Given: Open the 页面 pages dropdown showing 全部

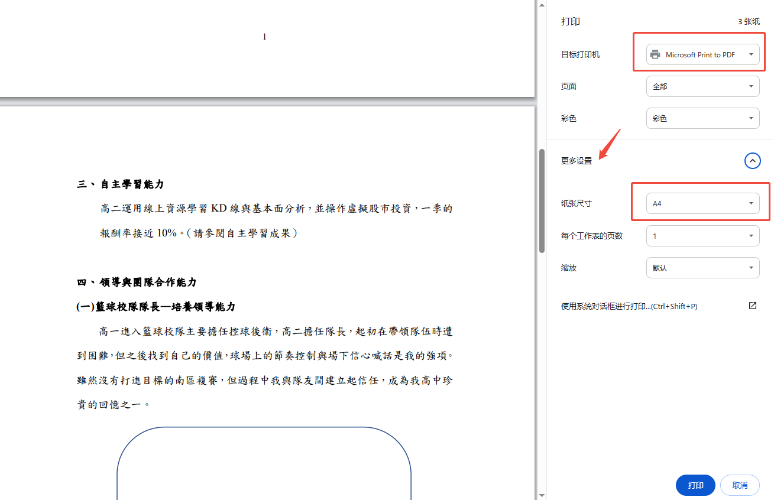Looking at the screenshot, I should pos(702,86).
